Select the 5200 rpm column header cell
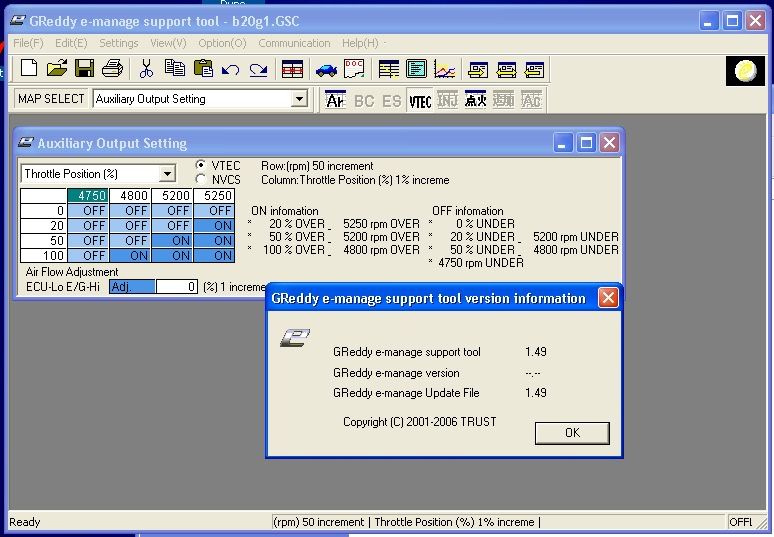This screenshot has height=537, width=774. coord(172,195)
